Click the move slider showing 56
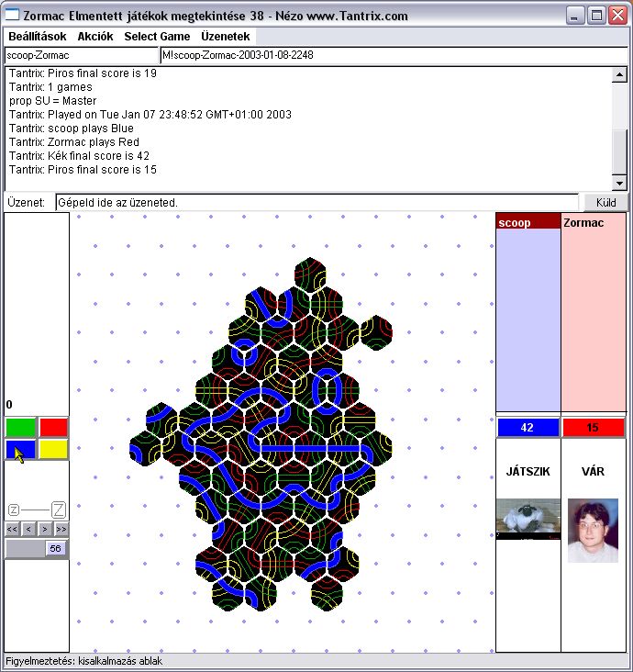The image size is (633, 672). [x=37, y=548]
